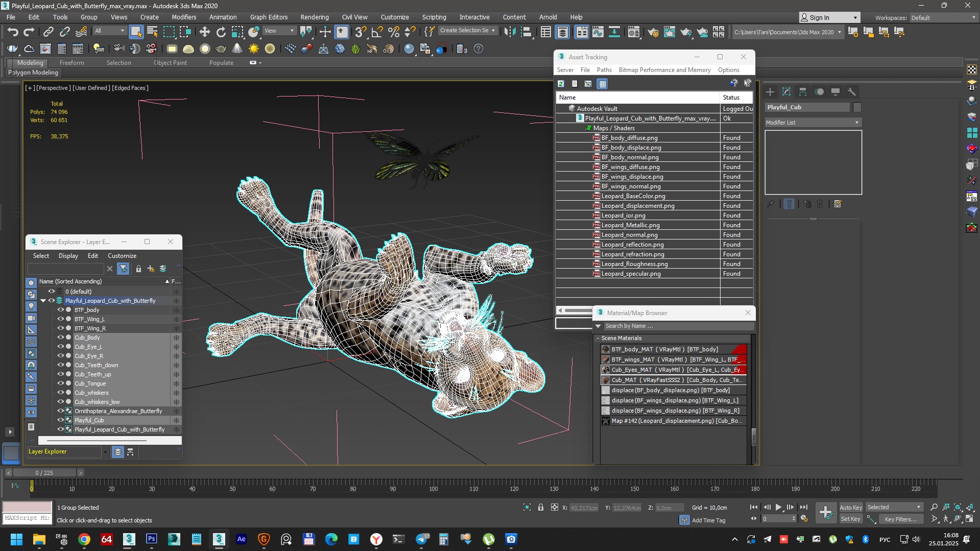This screenshot has height=551, width=980.
Task: Click the time slider 0 / 225 handle
Action: [x=44, y=473]
